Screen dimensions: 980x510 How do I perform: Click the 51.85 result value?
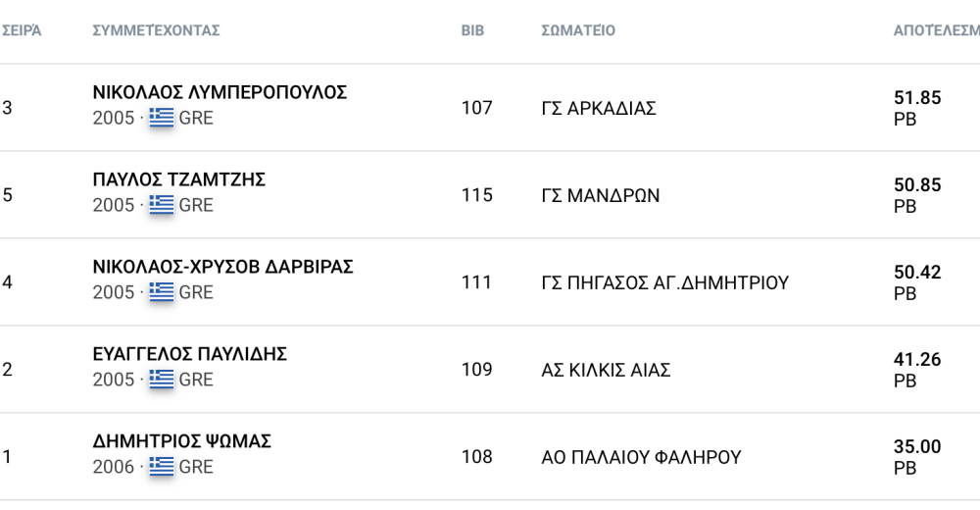pos(917,98)
